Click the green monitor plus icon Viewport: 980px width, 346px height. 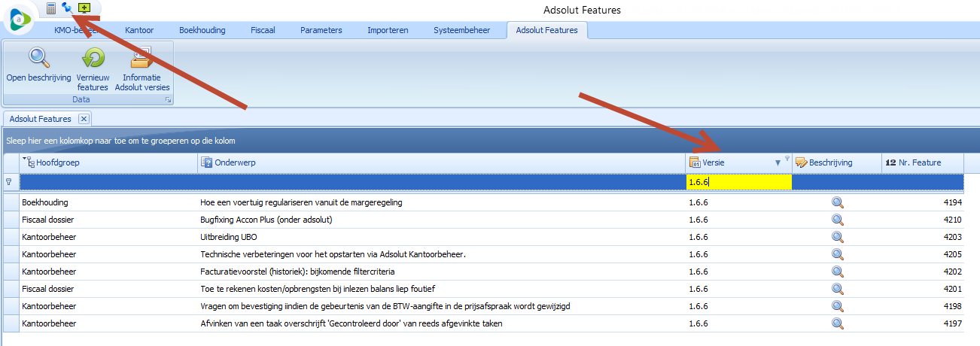pyautogui.click(x=84, y=8)
